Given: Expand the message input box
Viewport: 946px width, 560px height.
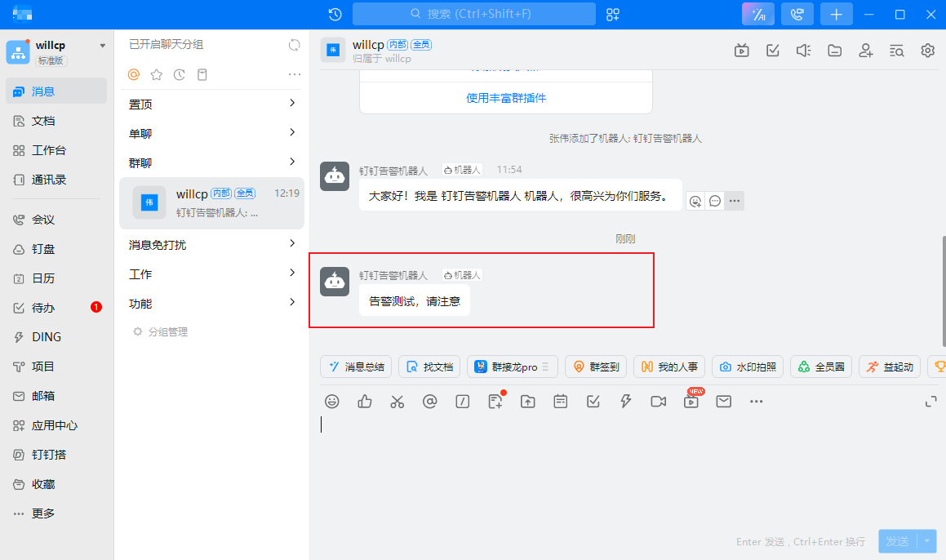Looking at the screenshot, I should pos(931,402).
